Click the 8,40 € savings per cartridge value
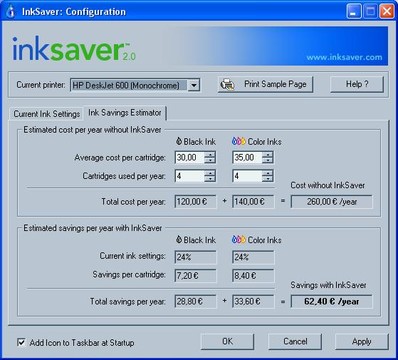 click(253, 276)
